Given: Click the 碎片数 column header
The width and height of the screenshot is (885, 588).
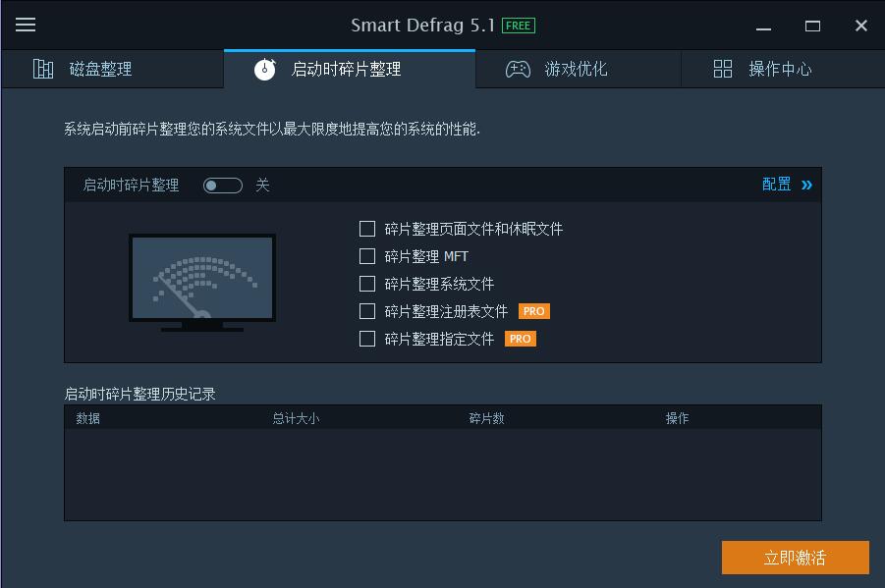Looking at the screenshot, I should coord(486,418).
